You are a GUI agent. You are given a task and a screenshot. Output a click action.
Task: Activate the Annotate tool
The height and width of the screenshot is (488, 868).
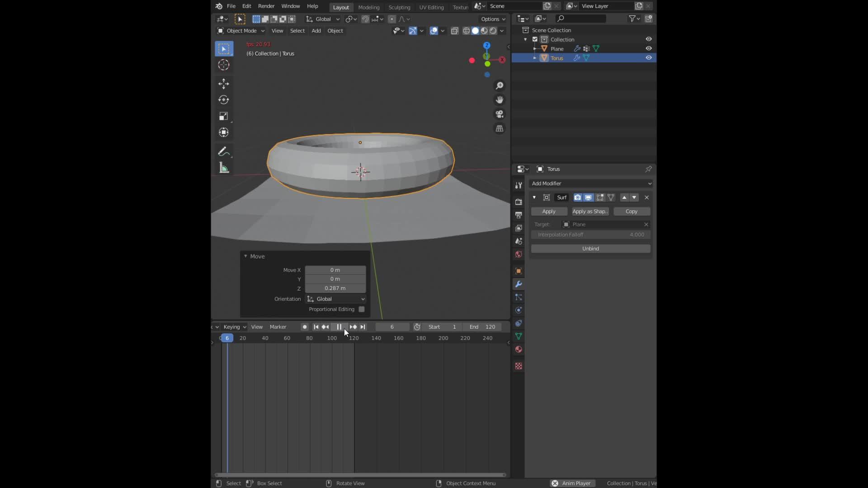[224, 151]
